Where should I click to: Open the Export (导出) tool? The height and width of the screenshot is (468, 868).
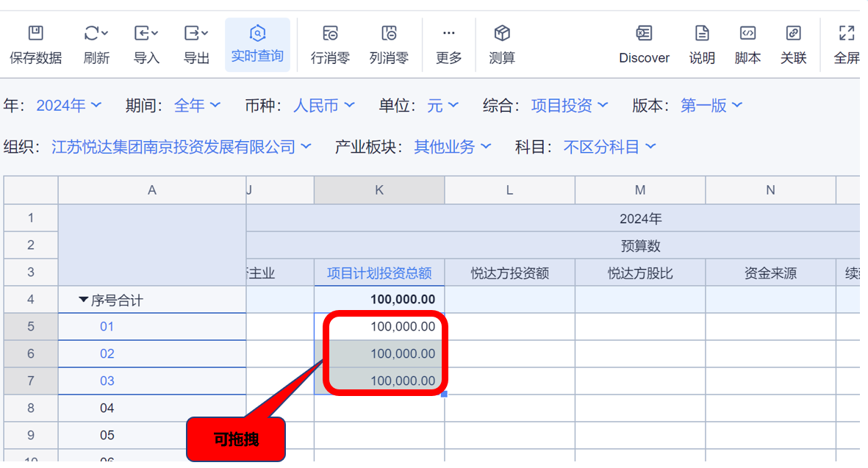(196, 34)
